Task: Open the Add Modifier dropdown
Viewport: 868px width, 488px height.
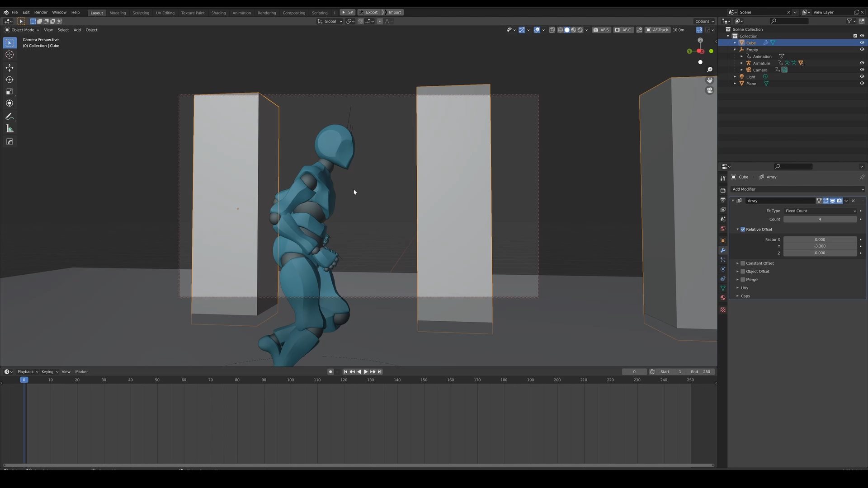Action: click(797, 189)
